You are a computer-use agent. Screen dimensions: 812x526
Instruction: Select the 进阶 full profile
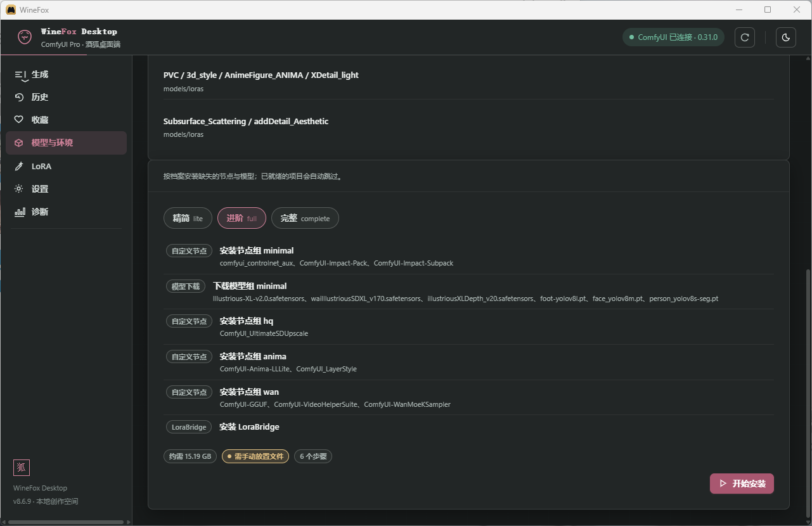click(x=242, y=218)
